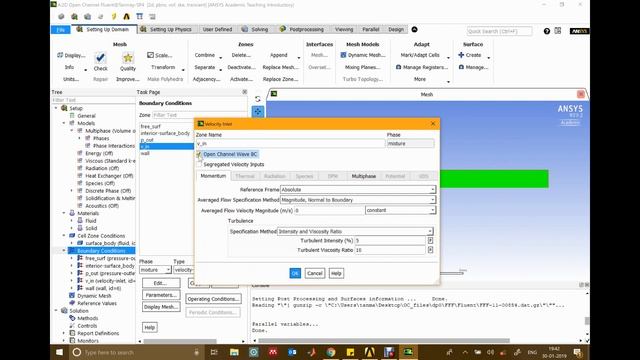Click console horizontal scrollbar
Image resolution: width=640 pixels, height=360 pixels.
coord(384,340)
